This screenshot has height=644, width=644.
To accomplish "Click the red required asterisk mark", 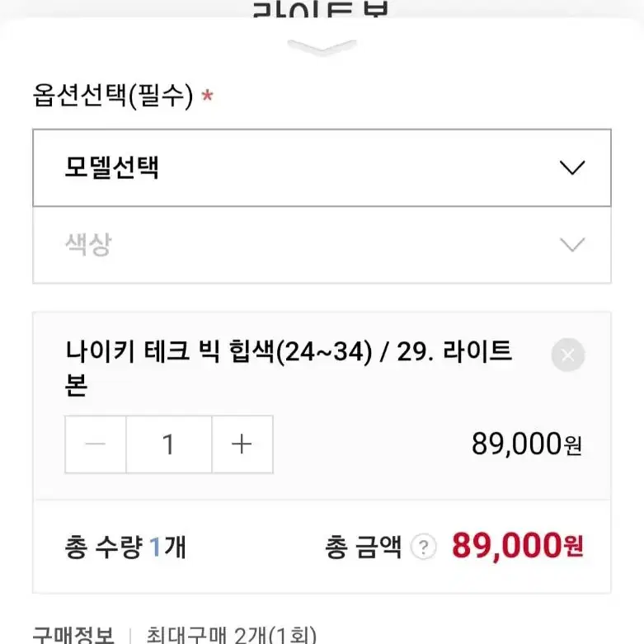I will 207,96.
